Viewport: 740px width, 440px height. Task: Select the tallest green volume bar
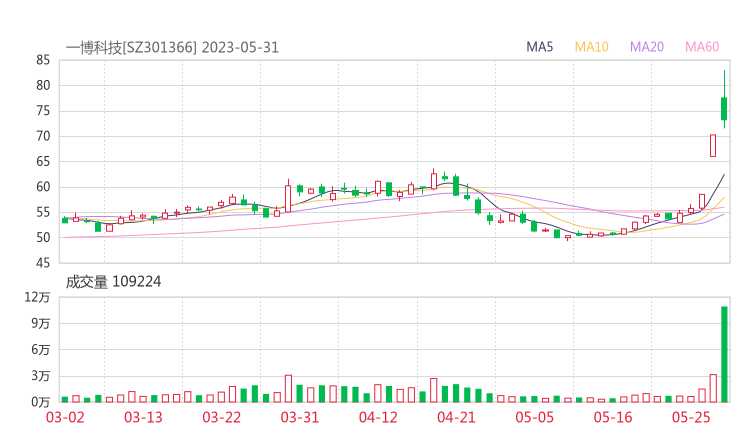click(724, 355)
